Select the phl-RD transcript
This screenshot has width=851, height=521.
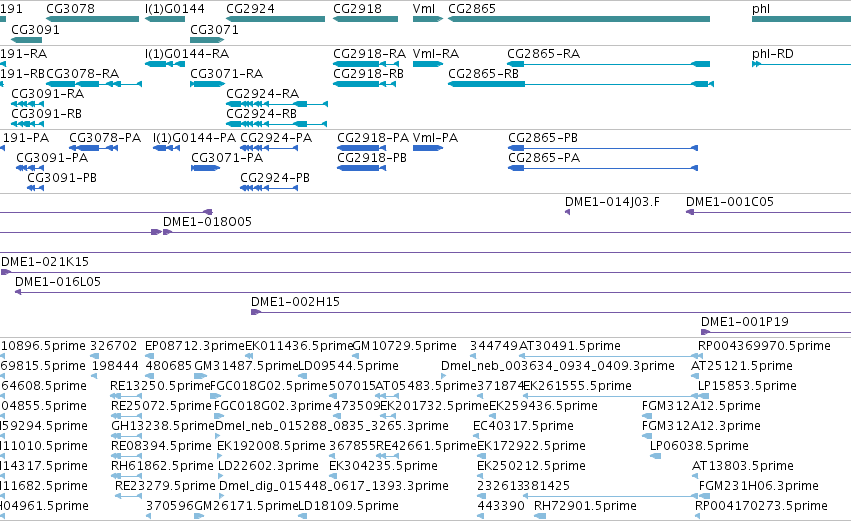pos(802,64)
